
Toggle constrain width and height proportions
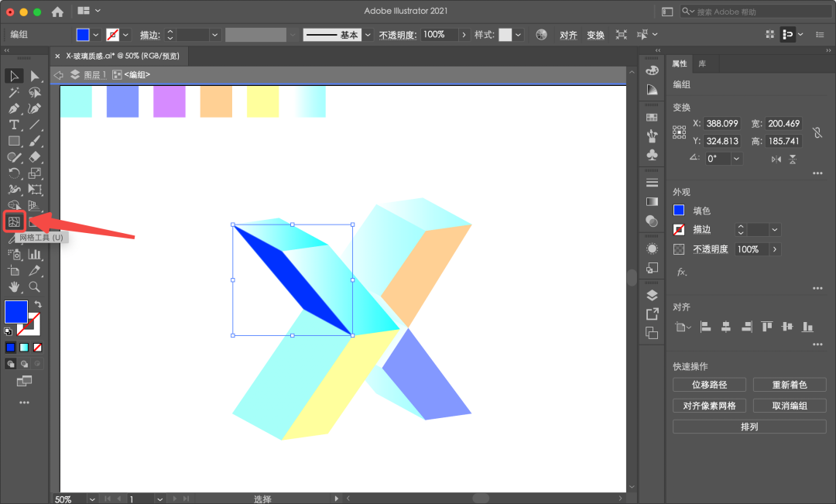pos(817,132)
